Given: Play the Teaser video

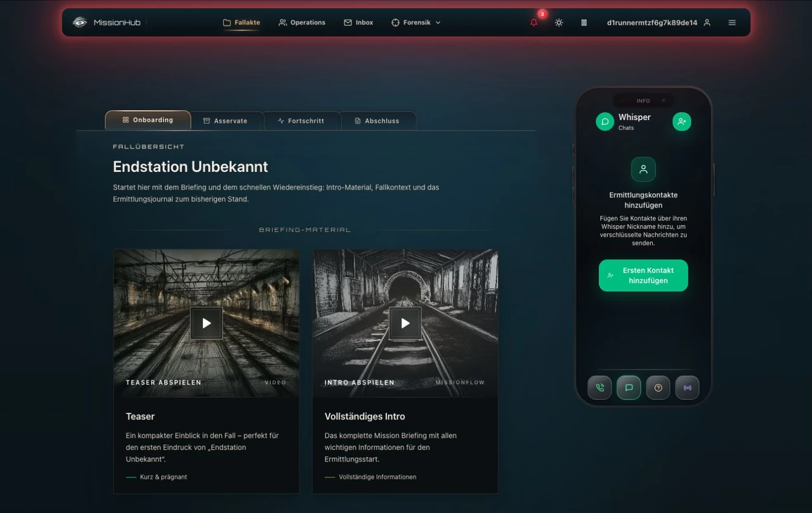Looking at the screenshot, I should [x=206, y=323].
